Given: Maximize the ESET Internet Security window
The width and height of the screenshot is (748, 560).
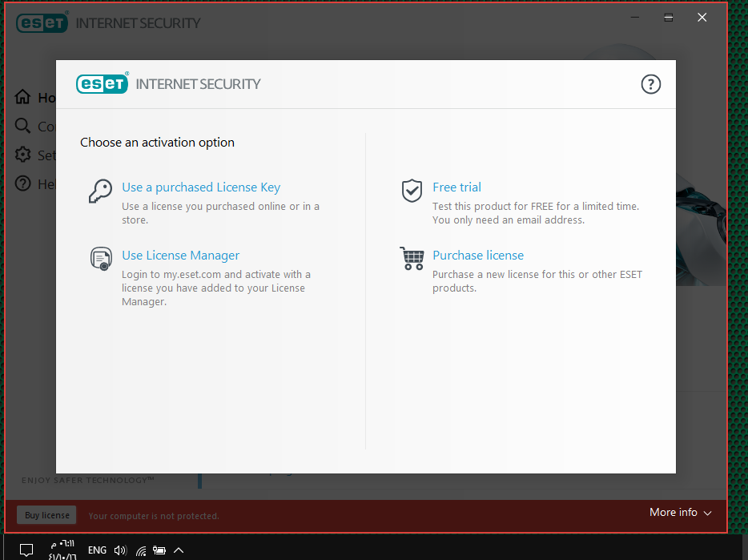Looking at the screenshot, I should [x=669, y=18].
